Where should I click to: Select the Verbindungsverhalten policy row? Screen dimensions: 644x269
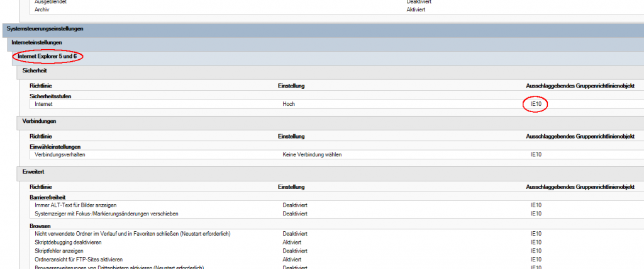337,154
